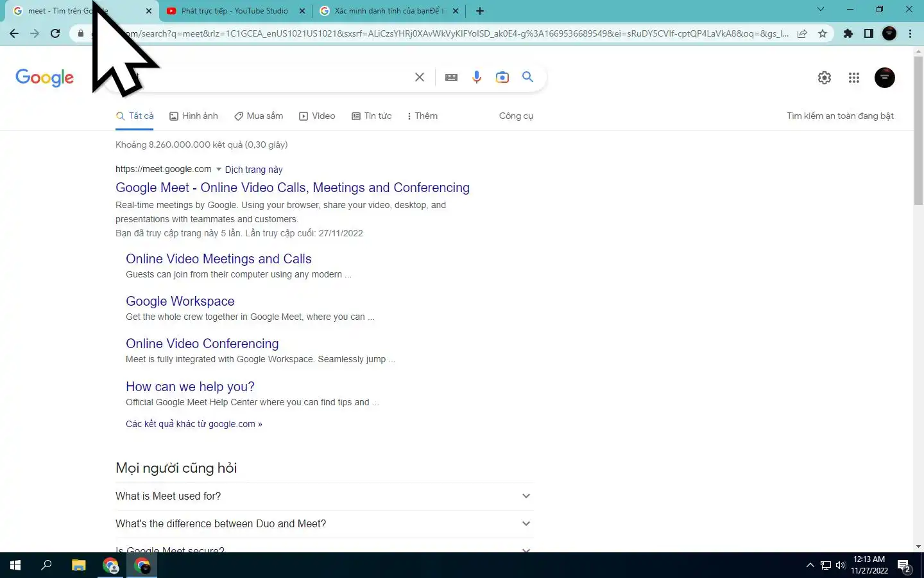Go to Google homepage via the logo

tap(44, 78)
